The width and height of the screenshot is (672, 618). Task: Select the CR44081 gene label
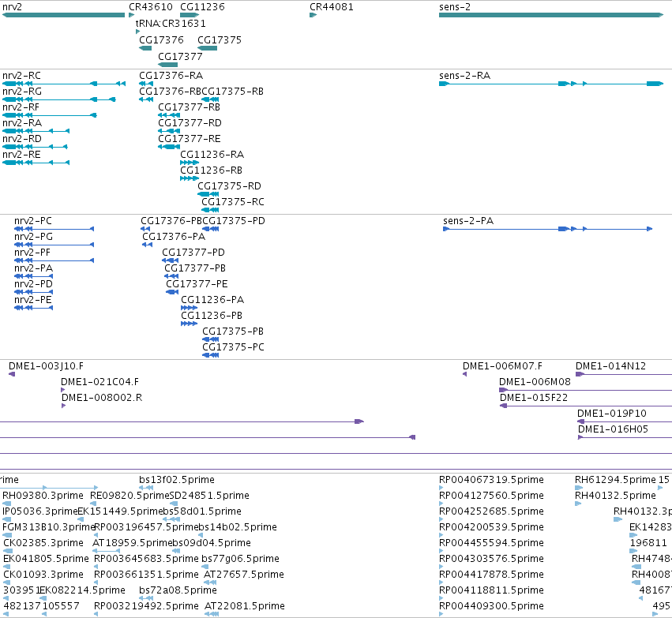[x=332, y=7]
